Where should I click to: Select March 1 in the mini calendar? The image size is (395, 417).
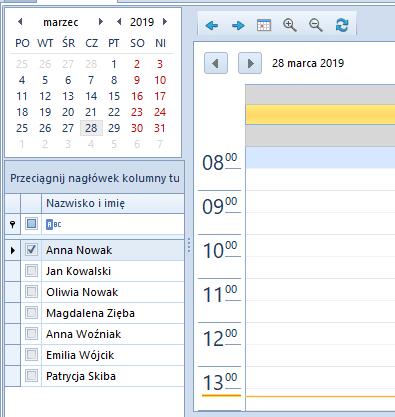114,64
